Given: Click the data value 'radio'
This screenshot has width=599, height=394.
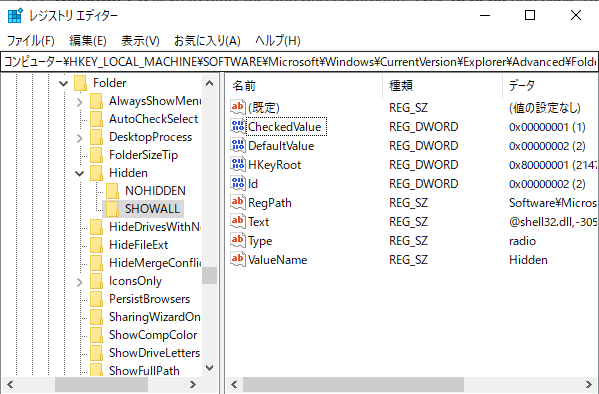Looking at the screenshot, I should [522, 241].
